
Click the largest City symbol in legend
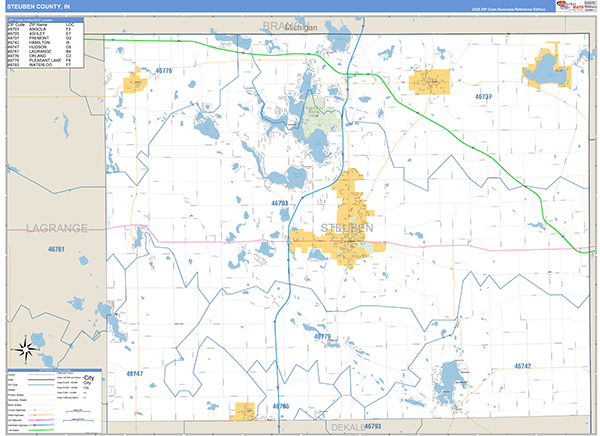89,377
